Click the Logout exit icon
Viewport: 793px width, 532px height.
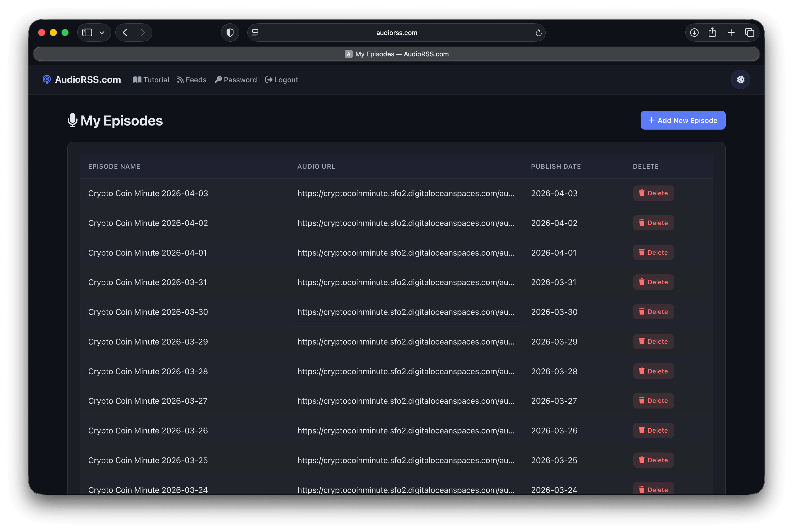[268, 79]
